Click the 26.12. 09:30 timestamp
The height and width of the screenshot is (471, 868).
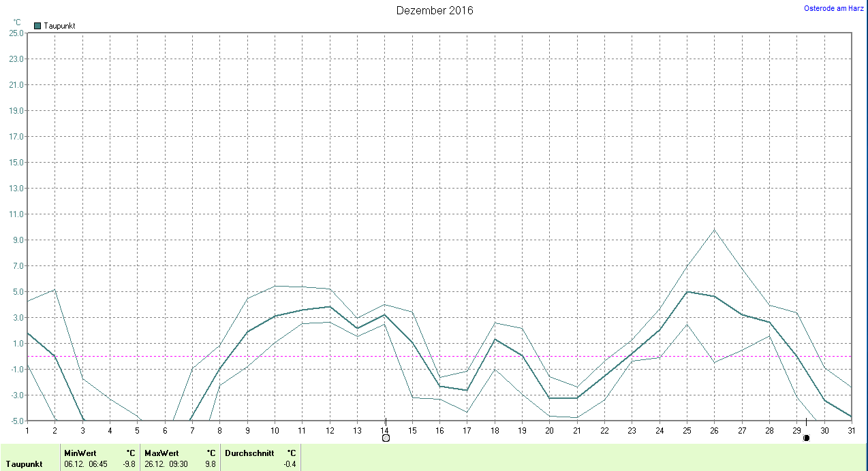pyautogui.click(x=166, y=464)
